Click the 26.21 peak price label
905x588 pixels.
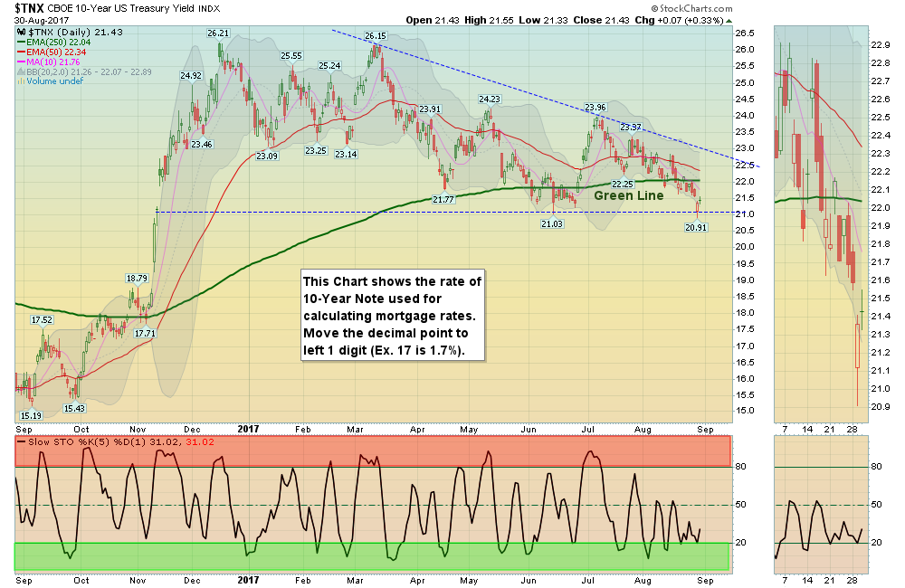coord(218,33)
